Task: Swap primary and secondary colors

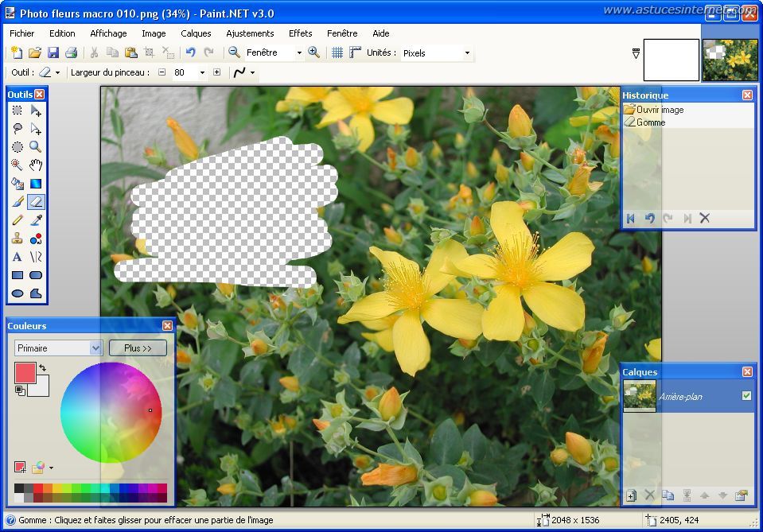Action: pyautogui.click(x=43, y=368)
